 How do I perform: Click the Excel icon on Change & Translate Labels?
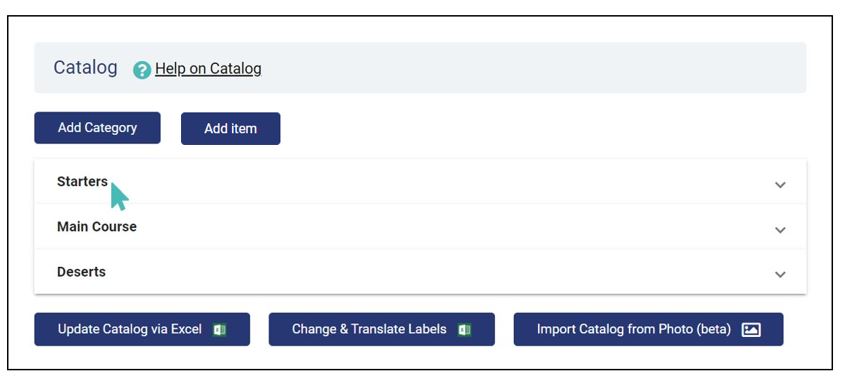[464, 329]
